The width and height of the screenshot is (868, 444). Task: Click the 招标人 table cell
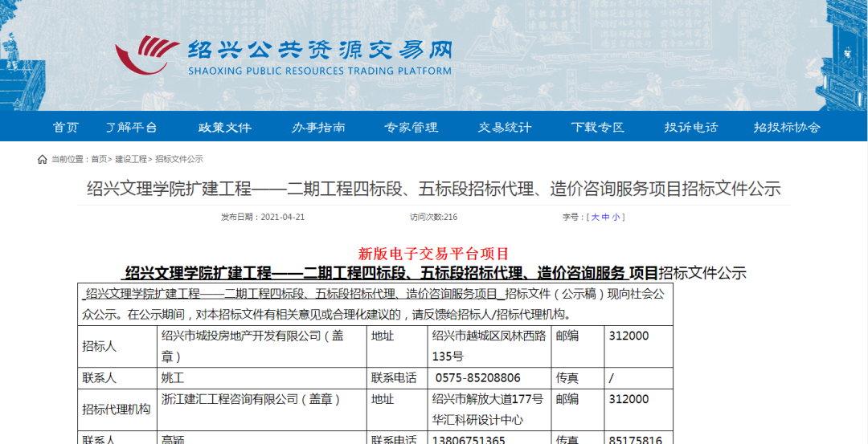click(x=117, y=346)
